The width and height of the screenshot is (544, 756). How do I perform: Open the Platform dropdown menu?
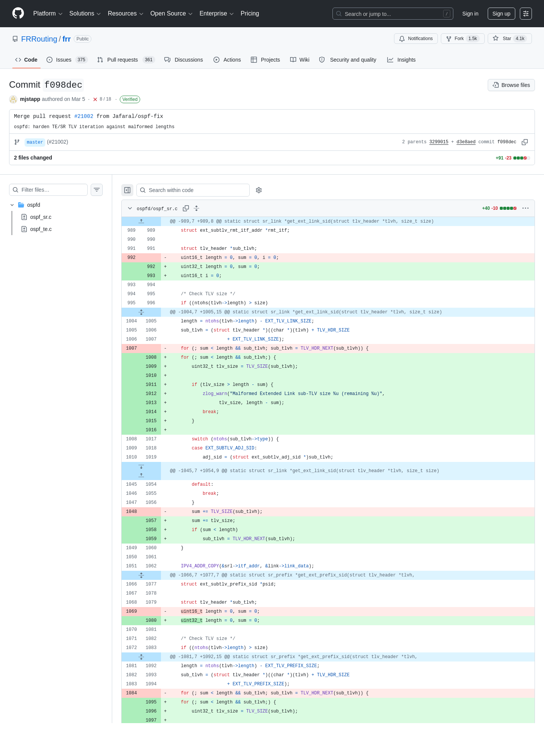click(48, 14)
